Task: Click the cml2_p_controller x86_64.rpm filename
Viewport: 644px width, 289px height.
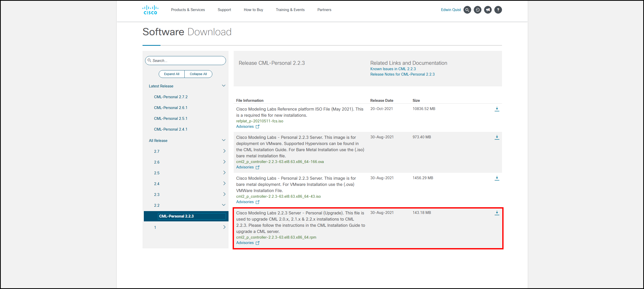Action: tap(276, 237)
